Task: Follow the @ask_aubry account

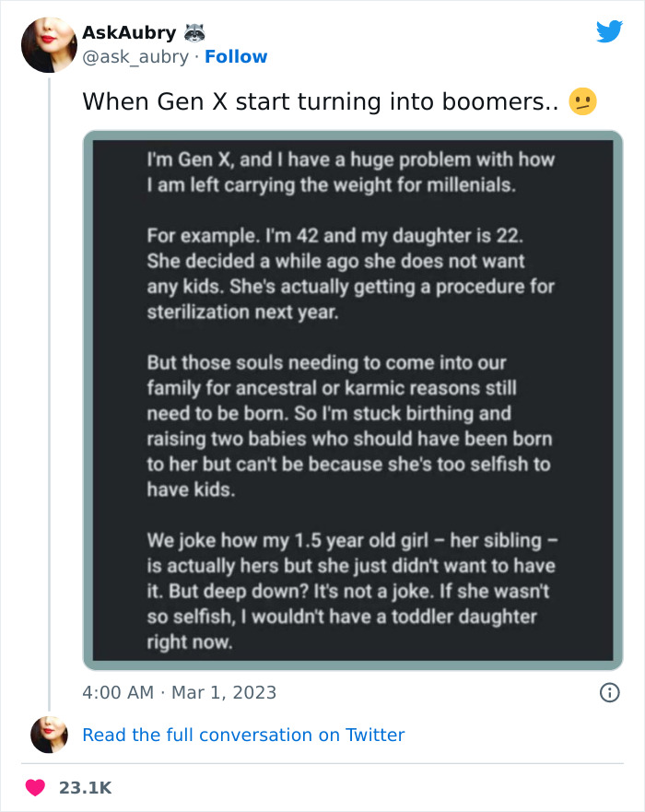Action: coord(236,57)
